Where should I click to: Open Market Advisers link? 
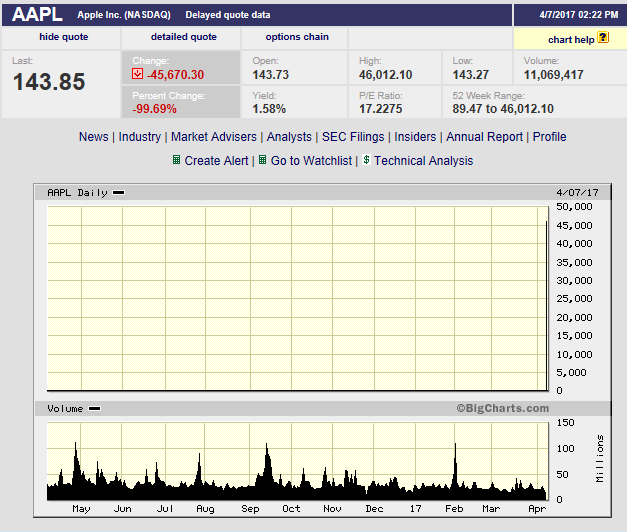click(x=214, y=137)
